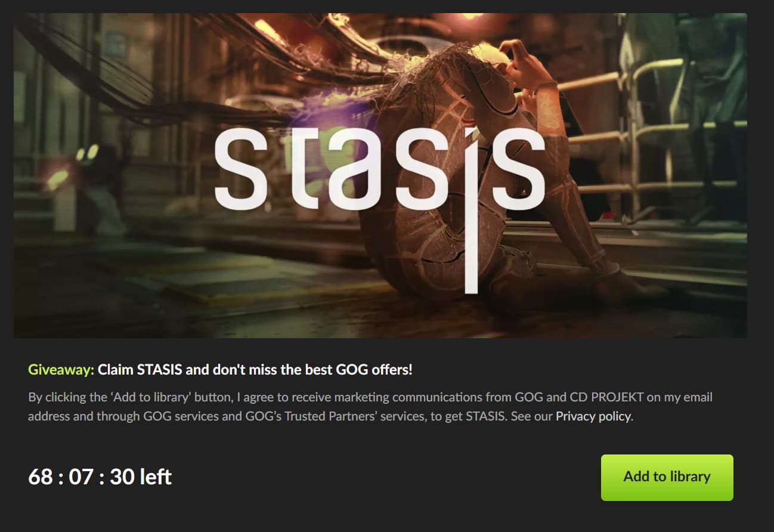Click the minutes value 07 in the countdown
Screen dimensions: 774x532
(82, 477)
